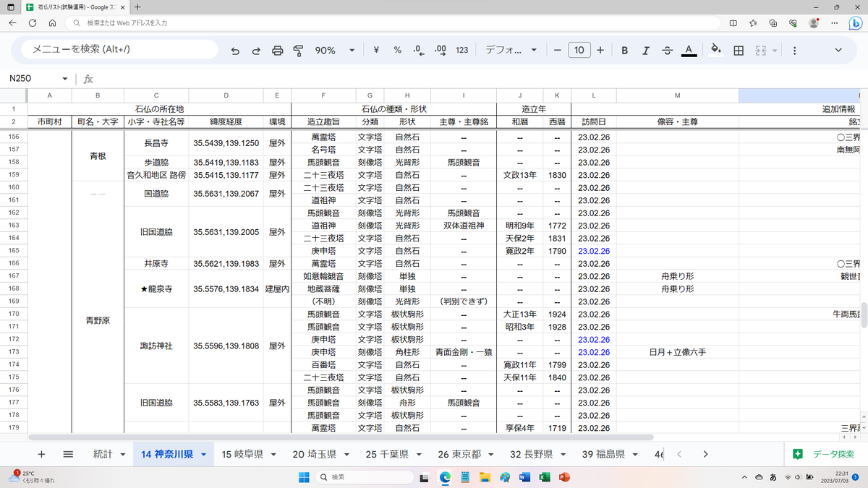Select column header M

click(x=677, y=95)
